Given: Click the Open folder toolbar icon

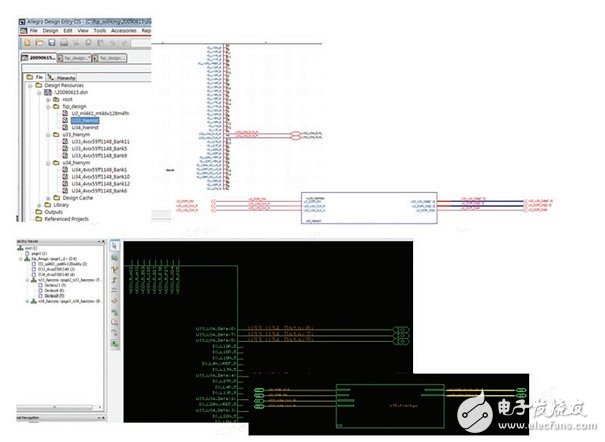Looking at the screenshot, I should click(x=38, y=44).
